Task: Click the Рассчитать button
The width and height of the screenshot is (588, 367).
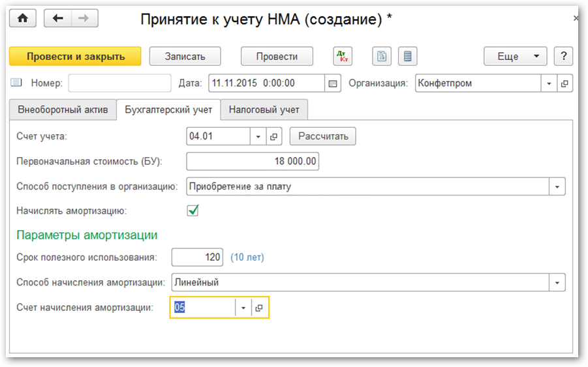Action: tap(323, 137)
